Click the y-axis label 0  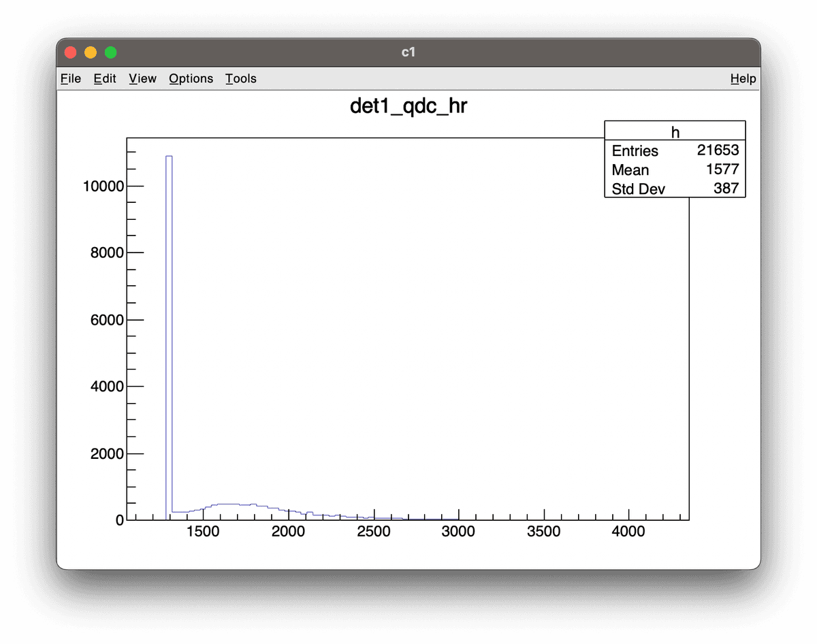120,520
